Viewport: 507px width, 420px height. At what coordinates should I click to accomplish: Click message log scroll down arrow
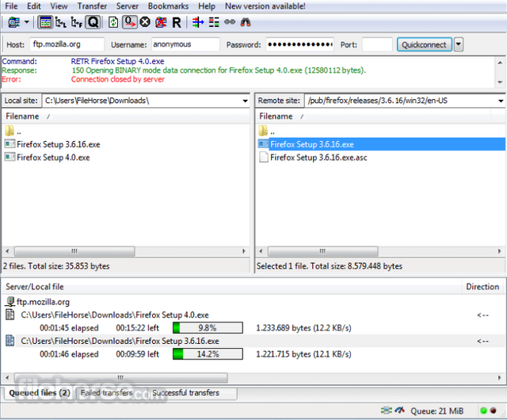[x=500, y=82]
